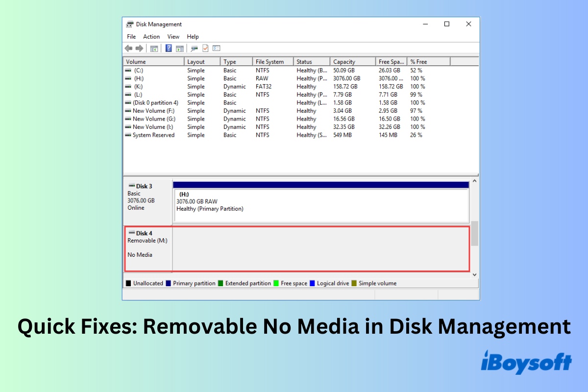Open the Action menu
The image size is (588, 392).
click(x=151, y=36)
